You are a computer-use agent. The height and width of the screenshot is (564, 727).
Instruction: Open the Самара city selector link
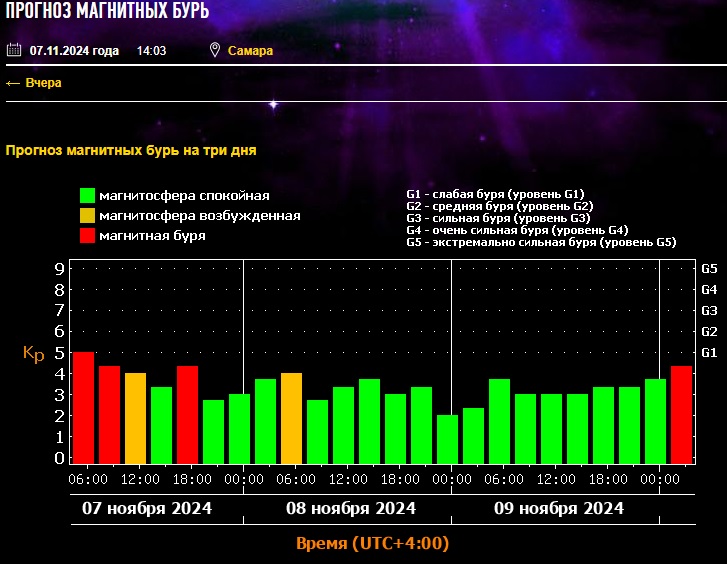(249, 51)
